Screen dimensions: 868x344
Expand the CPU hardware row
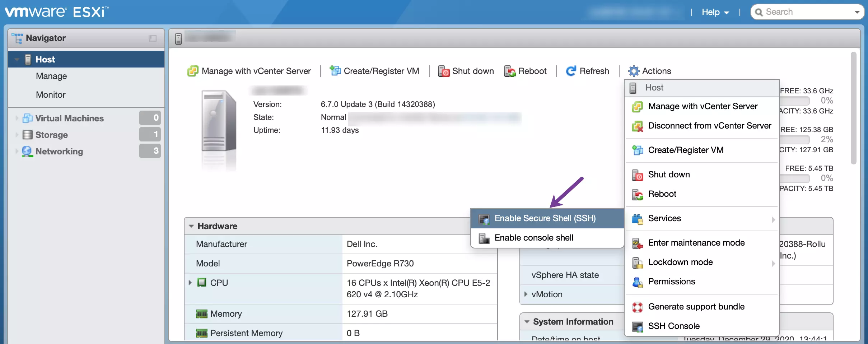[190, 283]
